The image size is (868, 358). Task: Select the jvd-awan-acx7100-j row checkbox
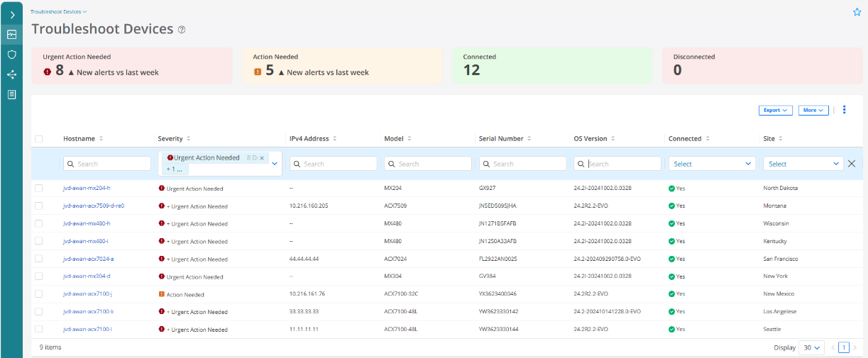[x=39, y=293]
